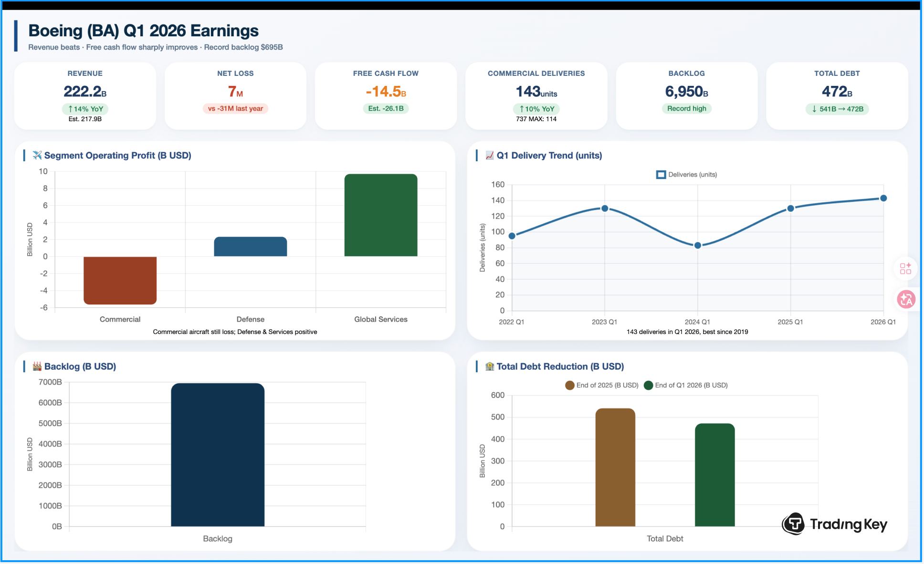Click the 2024 Q1 delivery data point

pyautogui.click(x=698, y=245)
